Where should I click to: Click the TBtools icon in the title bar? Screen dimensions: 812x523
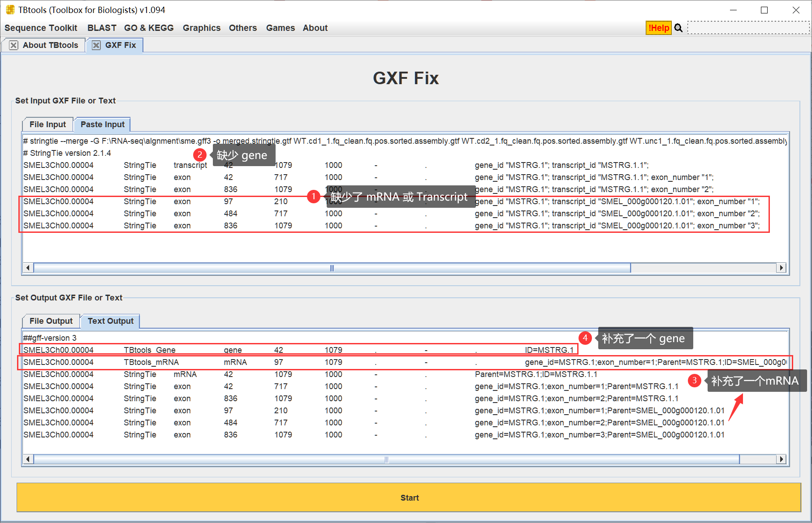pyautogui.click(x=9, y=9)
